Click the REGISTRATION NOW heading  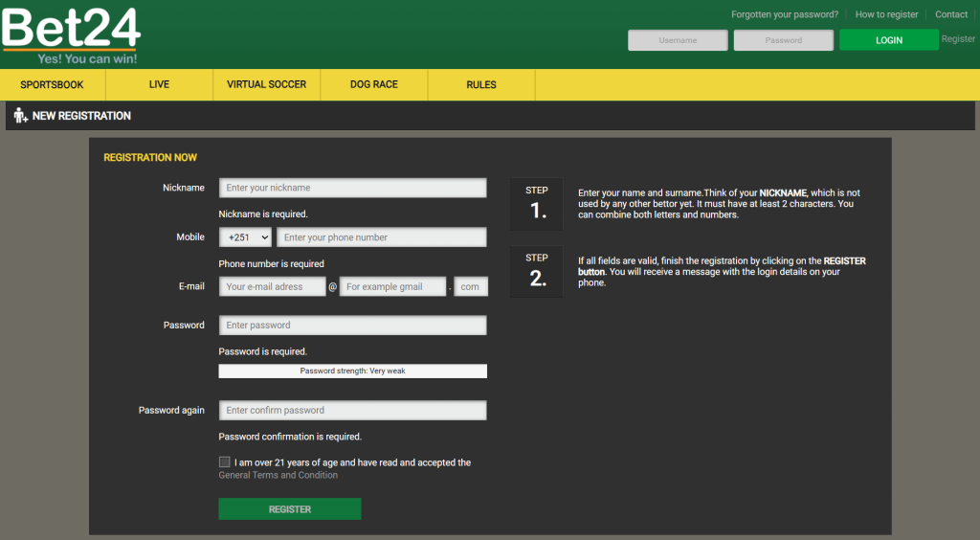[150, 157]
